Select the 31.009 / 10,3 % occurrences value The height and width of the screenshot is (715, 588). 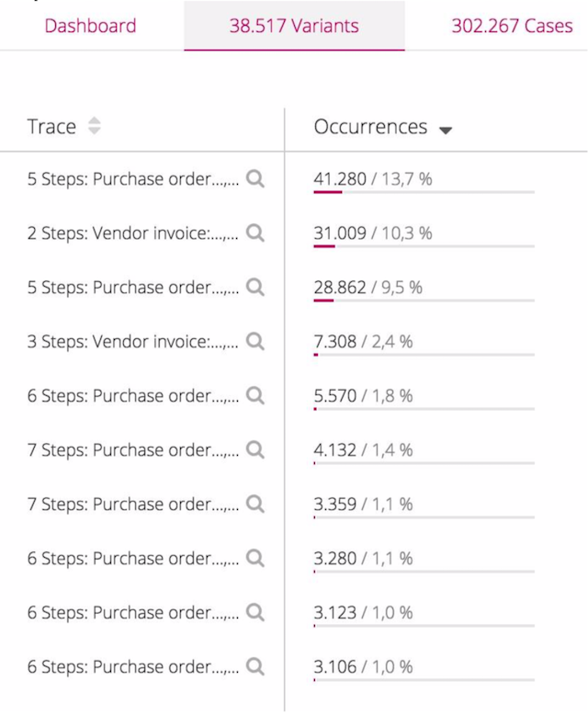(372, 233)
